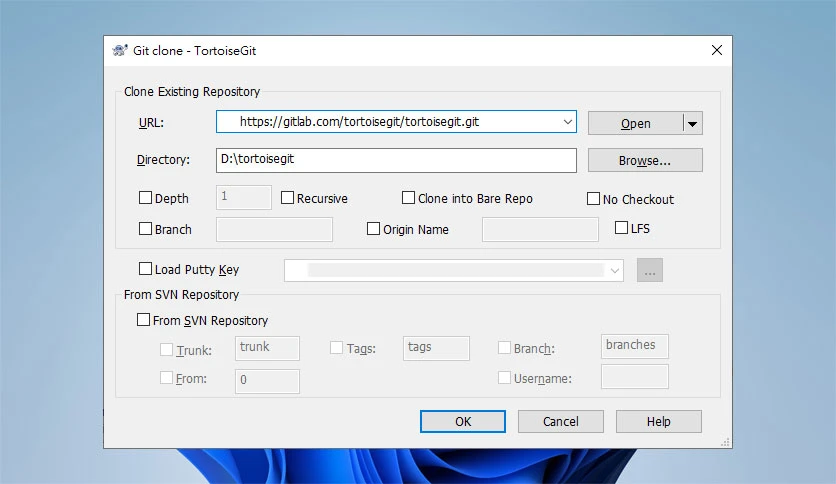Click the Username input field
This screenshot has height=484, width=836.
(x=634, y=377)
